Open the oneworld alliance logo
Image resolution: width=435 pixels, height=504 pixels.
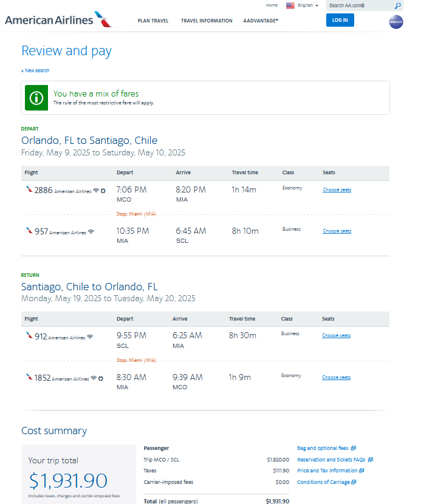(x=396, y=22)
